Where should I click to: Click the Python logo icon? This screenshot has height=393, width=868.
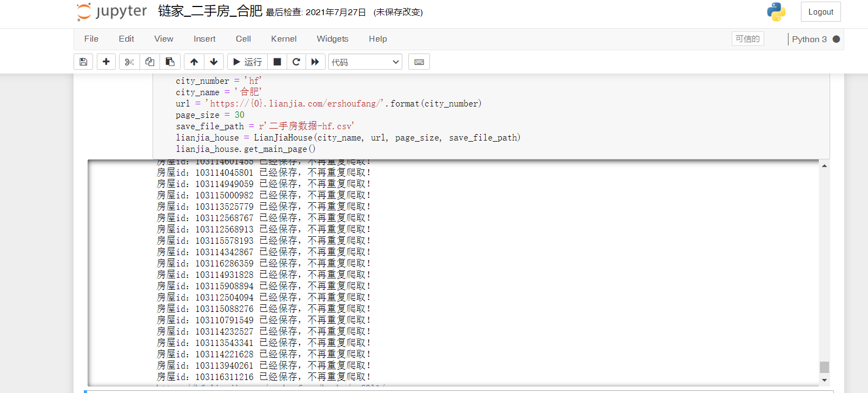776,12
